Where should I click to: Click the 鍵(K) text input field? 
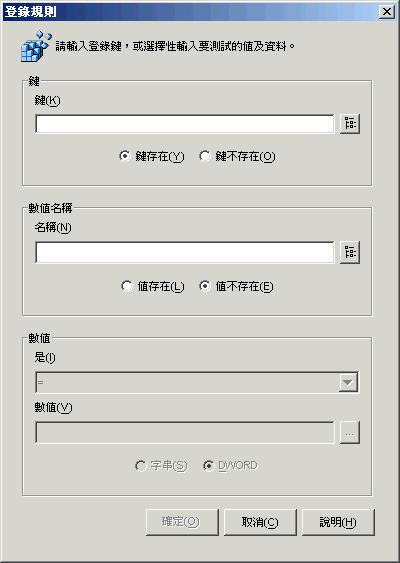click(x=185, y=124)
